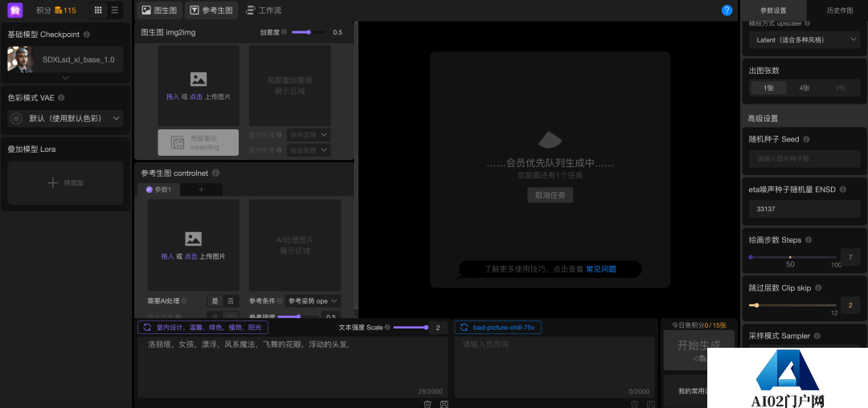This screenshot has width=868, height=408.
Task: Click info icon beside 参考条件
Action: tap(279, 301)
